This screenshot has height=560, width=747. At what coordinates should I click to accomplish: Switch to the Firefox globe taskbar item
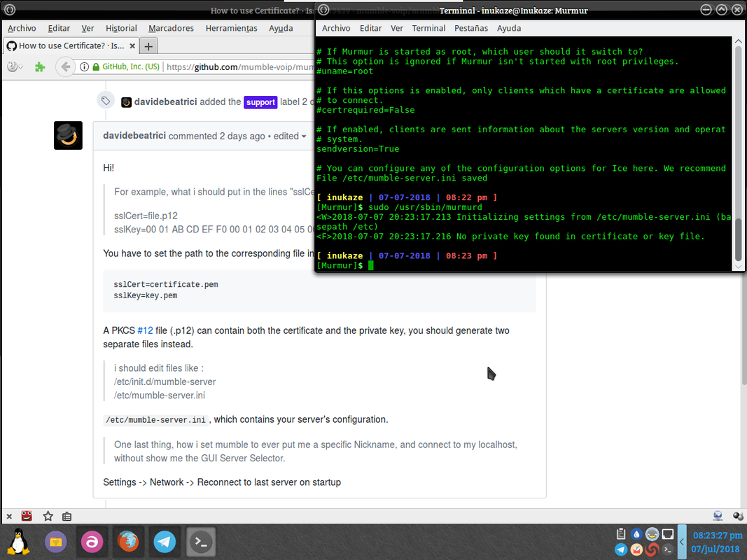(128, 542)
